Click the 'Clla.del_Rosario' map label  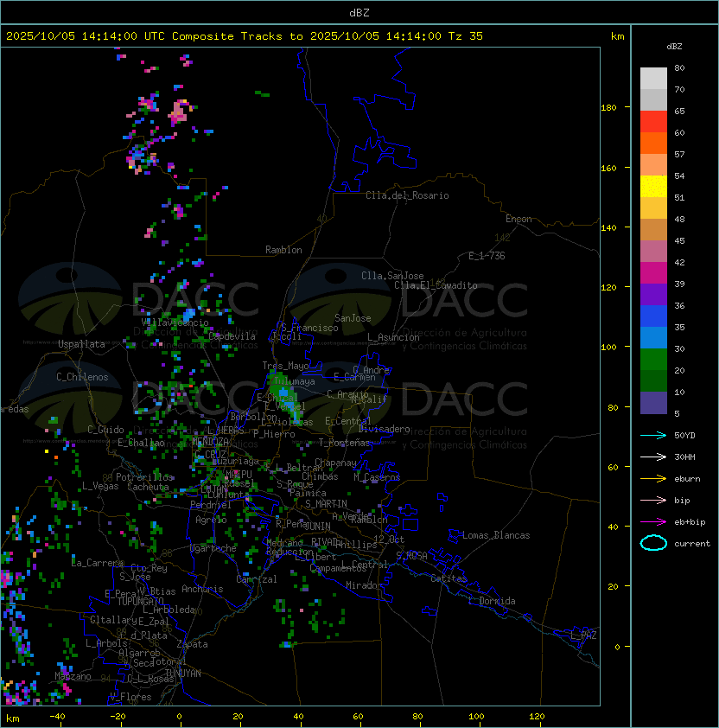click(407, 195)
